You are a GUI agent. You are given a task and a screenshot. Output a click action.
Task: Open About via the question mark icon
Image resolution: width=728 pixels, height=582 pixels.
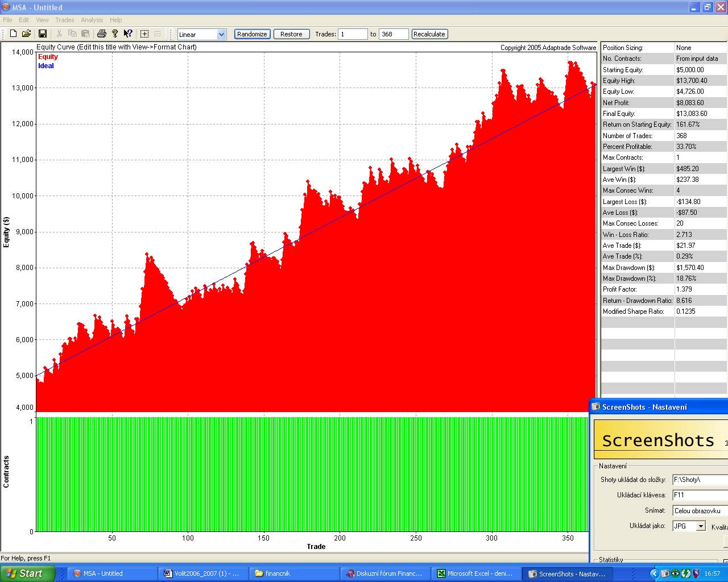point(115,34)
